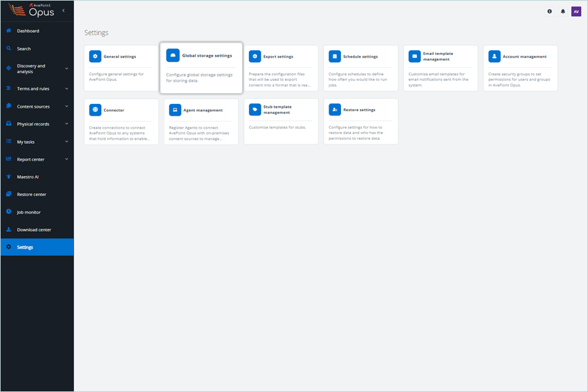Click the Maestro AI sidebar icon
The height and width of the screenshot is (392, 588).
pos(8,176)
